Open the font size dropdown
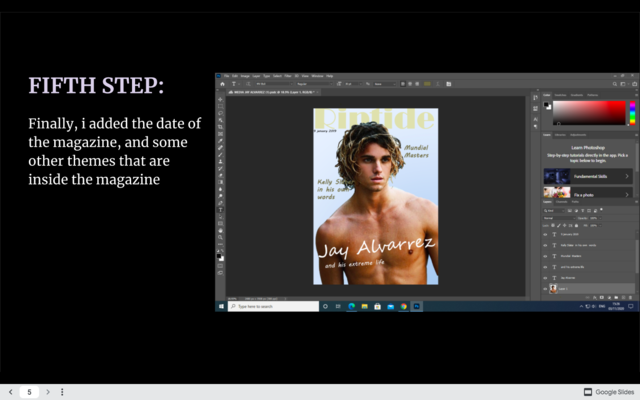The width and height of the screenshot is (640, 400). [x=353, y=84]
